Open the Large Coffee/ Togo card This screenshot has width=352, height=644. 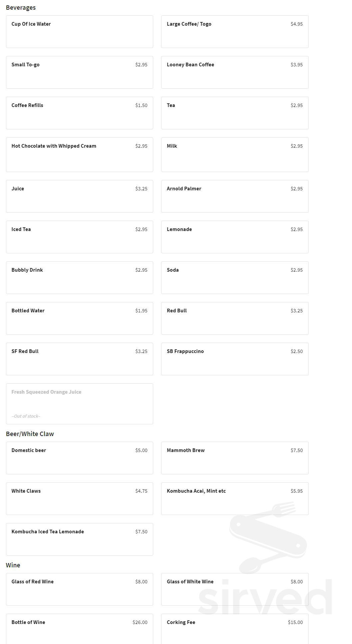click(x=234, y=32)
